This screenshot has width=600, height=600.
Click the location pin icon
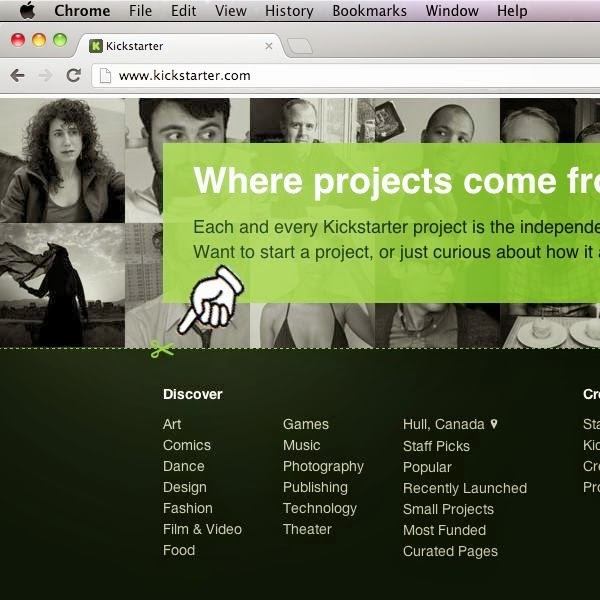494,424
